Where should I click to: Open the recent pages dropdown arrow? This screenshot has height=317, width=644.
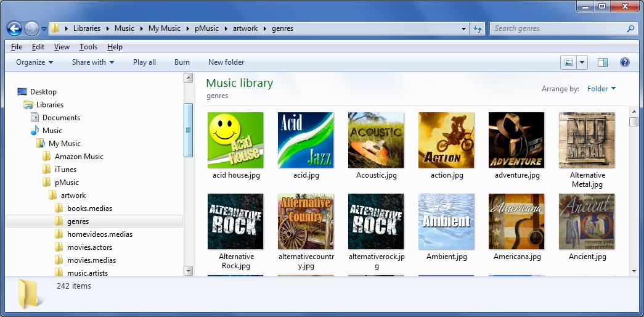click(44, 29)
